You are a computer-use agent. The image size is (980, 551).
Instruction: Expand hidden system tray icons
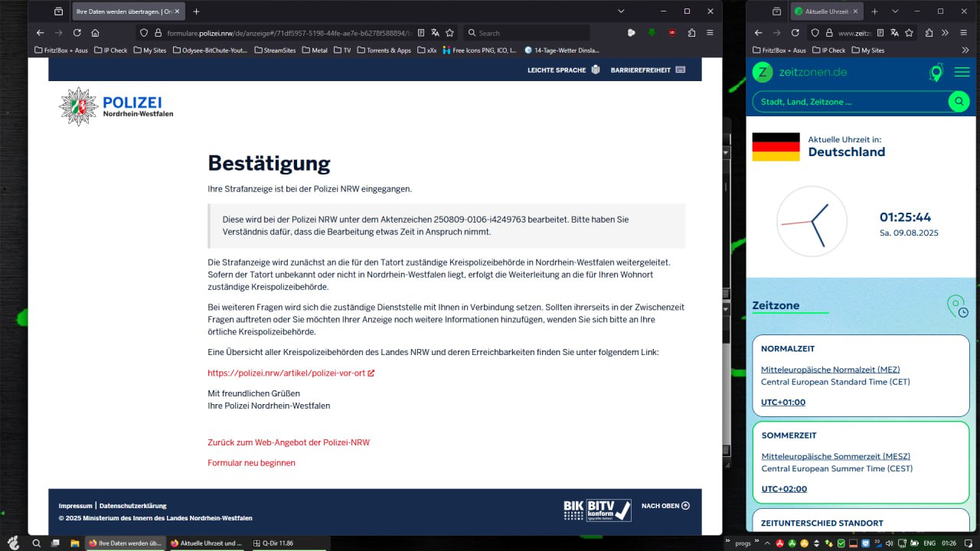769,543
